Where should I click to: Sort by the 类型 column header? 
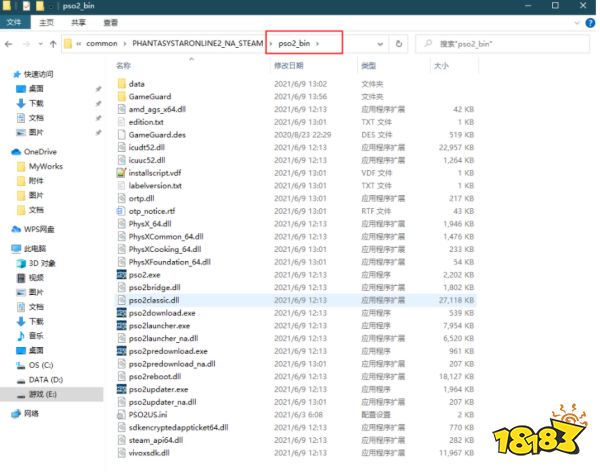pyautogui.click(x=368, y=66)
